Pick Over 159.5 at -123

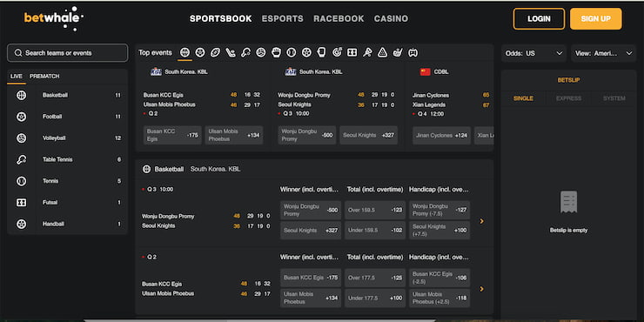375,210
